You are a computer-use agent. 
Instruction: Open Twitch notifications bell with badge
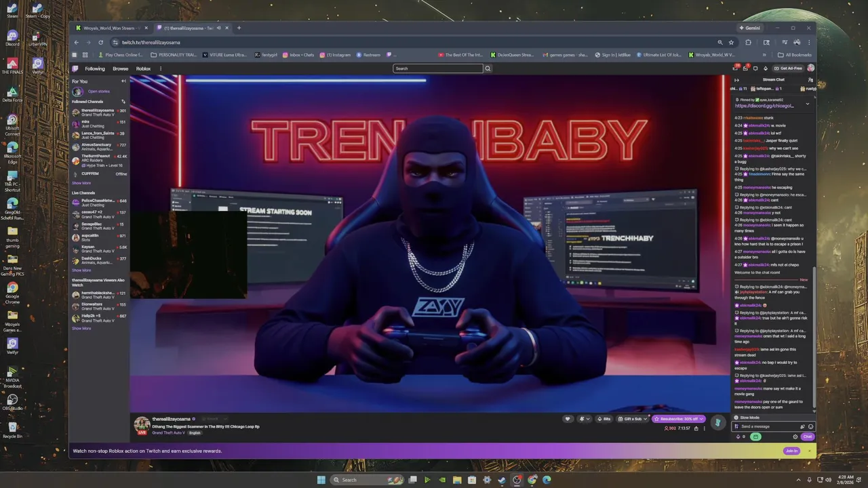tap(735, 68)
